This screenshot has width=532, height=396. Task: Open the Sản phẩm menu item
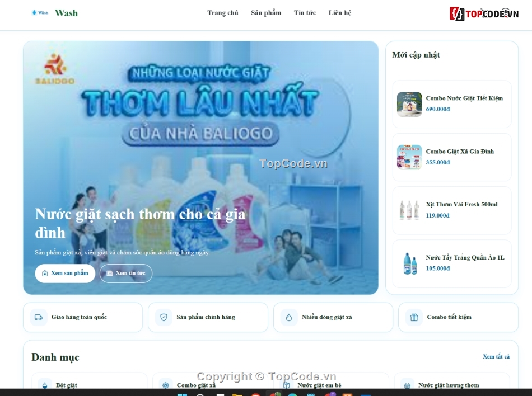point(266,13)
